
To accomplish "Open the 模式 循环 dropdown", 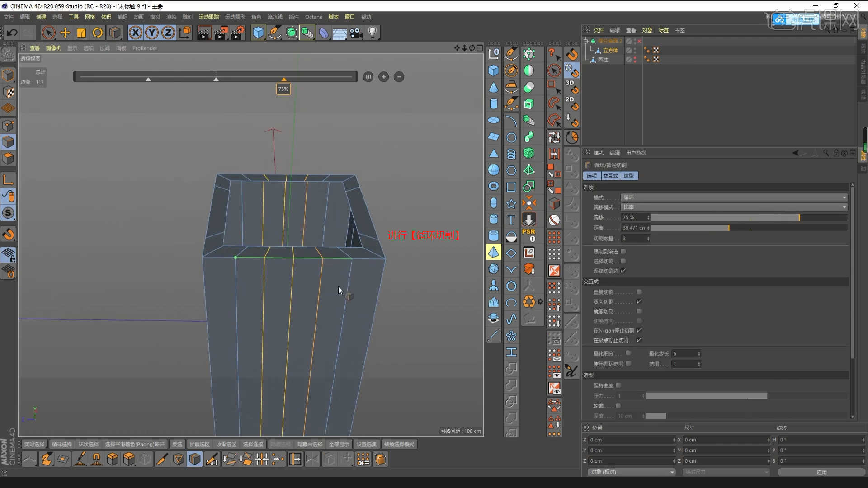I will (734, 197).
